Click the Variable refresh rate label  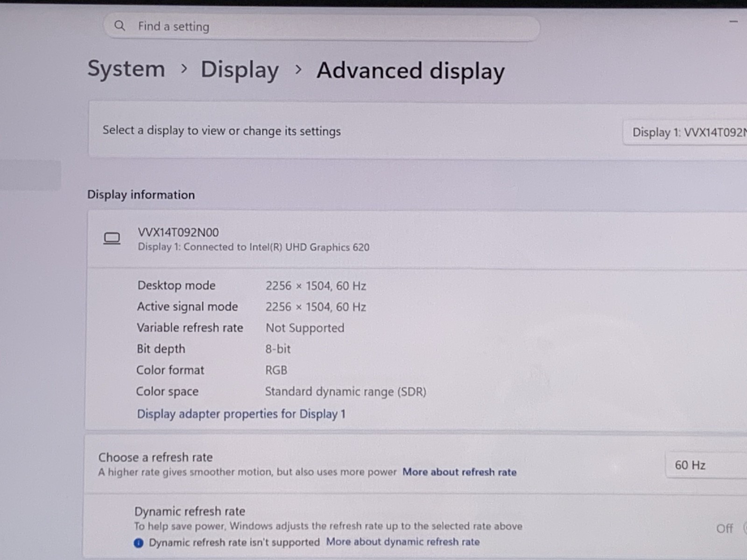pyautogui.click(x=190, y=328)
